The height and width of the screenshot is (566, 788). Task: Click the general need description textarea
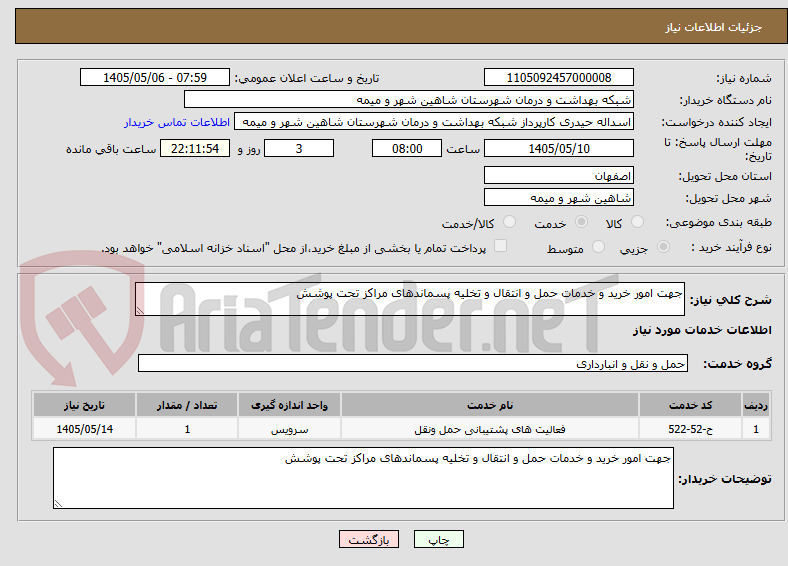[410, 299]
